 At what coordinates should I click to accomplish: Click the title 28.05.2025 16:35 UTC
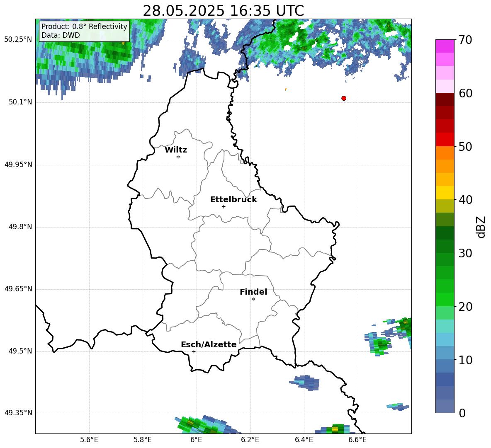click(223, 11)
